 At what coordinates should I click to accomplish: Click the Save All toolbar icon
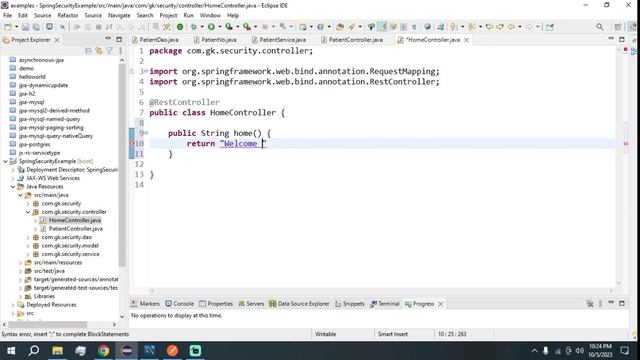point(36,27)
